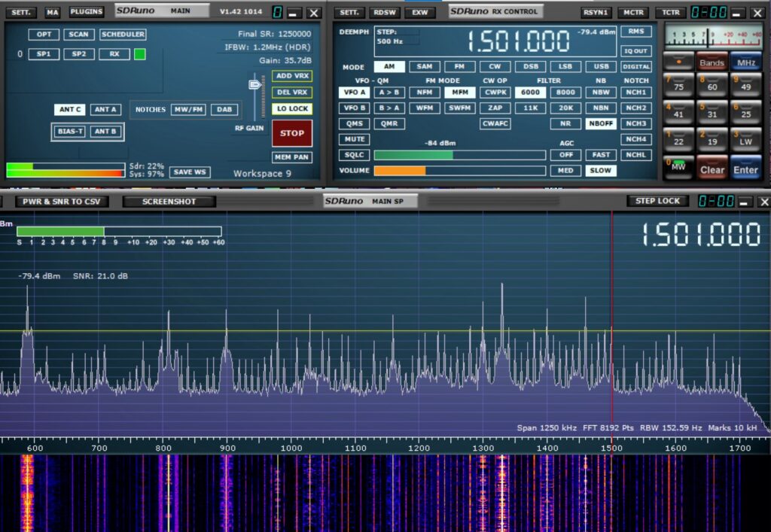
Task: Click the keypad Enter key
Action: [x=746, y=169]
